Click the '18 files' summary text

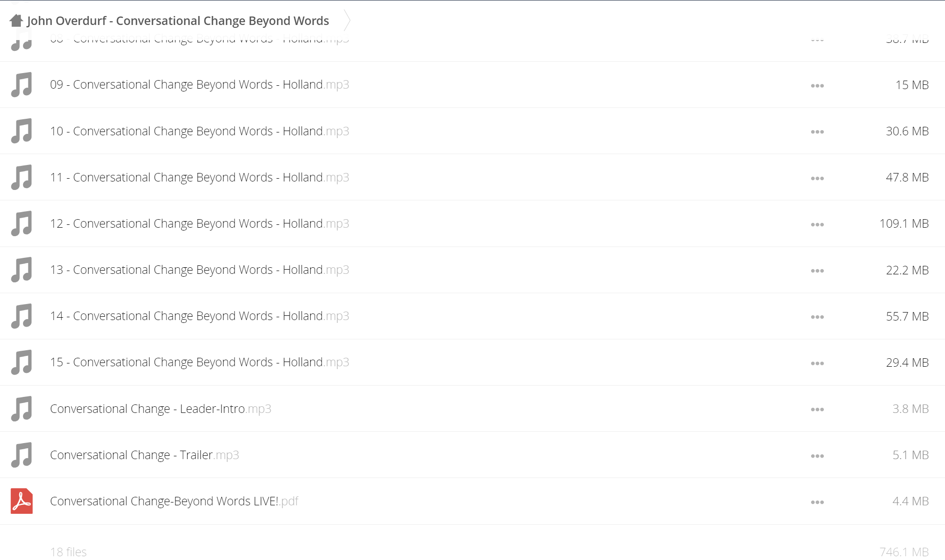click(68, 552)
